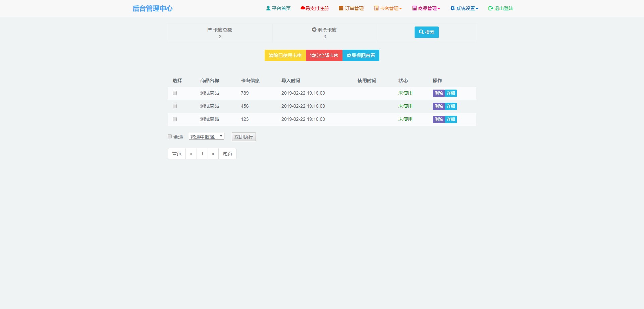Click the calendar icon beside 订单管理

[x=341, y=8]
